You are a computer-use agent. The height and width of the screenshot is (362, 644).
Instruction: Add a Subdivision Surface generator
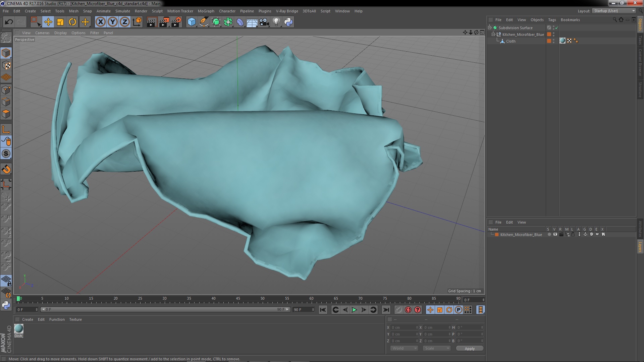point(216,22)
